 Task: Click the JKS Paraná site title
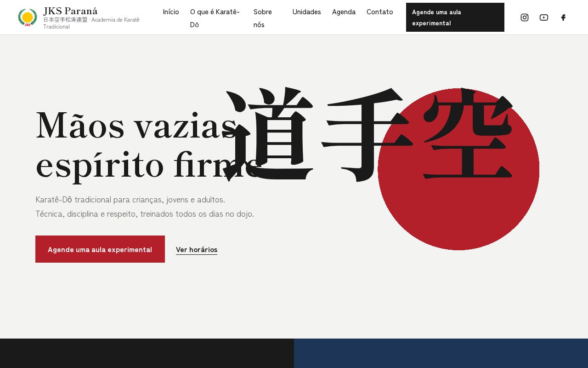70,11
